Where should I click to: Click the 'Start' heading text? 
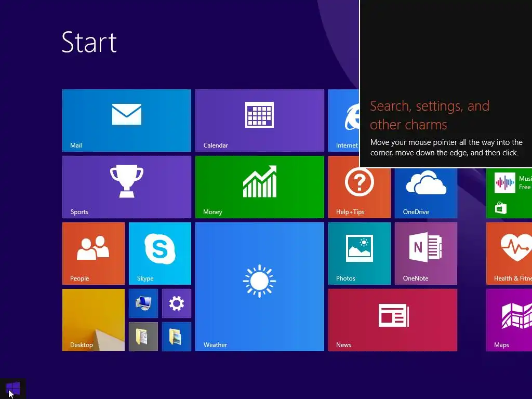point(89,42)
